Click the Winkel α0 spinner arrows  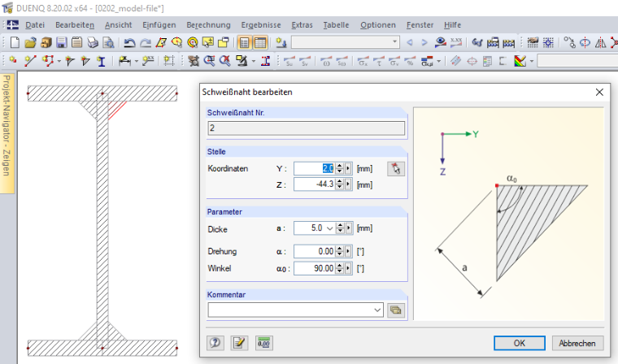[339, 268]
